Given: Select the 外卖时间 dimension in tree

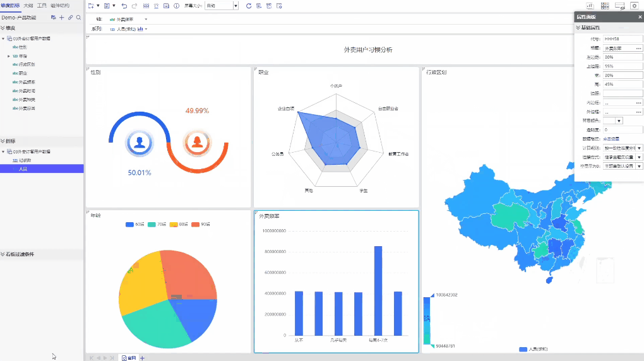Looking at the screenshot, I should [x=27, y=91].
